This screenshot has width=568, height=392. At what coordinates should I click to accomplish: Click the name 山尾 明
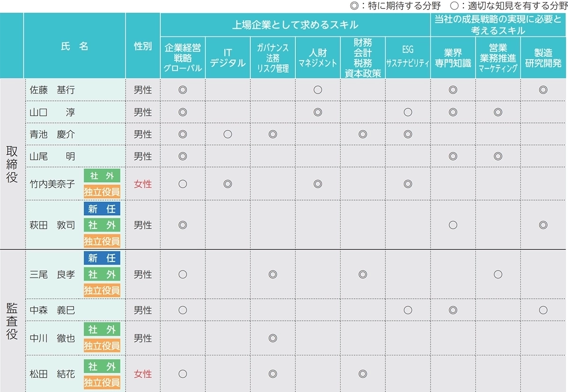[x=52, y=157]
